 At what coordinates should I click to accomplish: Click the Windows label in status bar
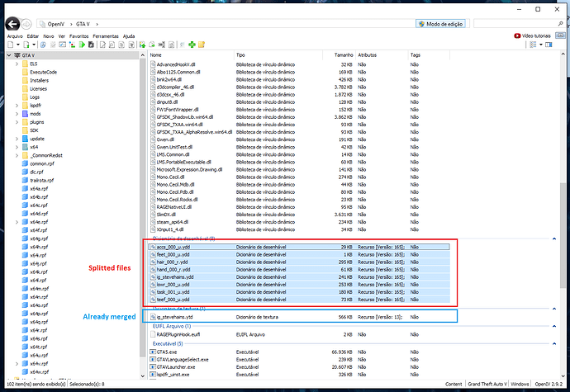[520, 384]
